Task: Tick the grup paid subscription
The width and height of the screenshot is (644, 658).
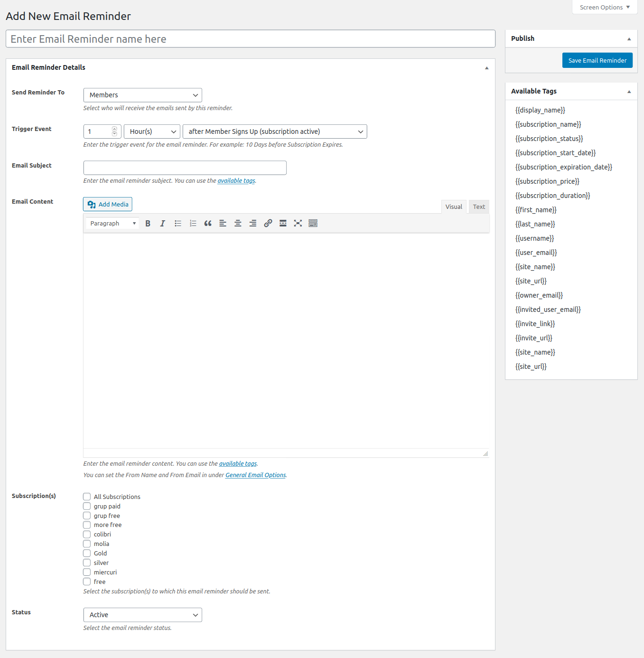Action: tap(87, 506)
